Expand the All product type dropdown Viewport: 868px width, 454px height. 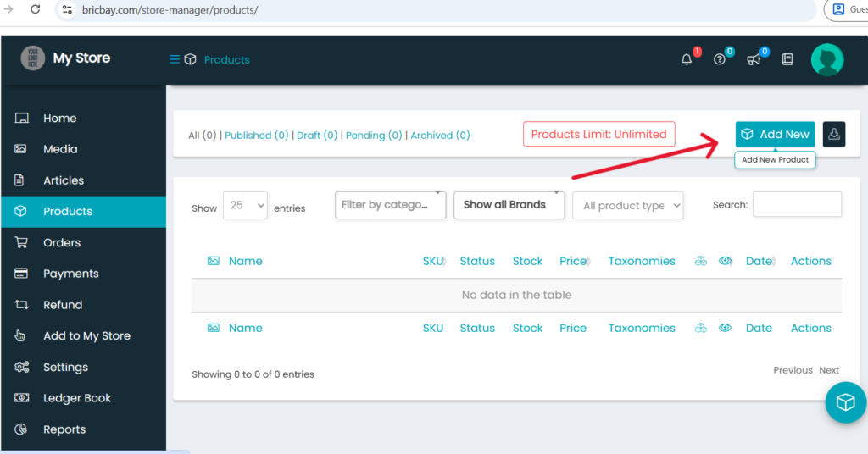pyautogui.click(x=627, y=206)
